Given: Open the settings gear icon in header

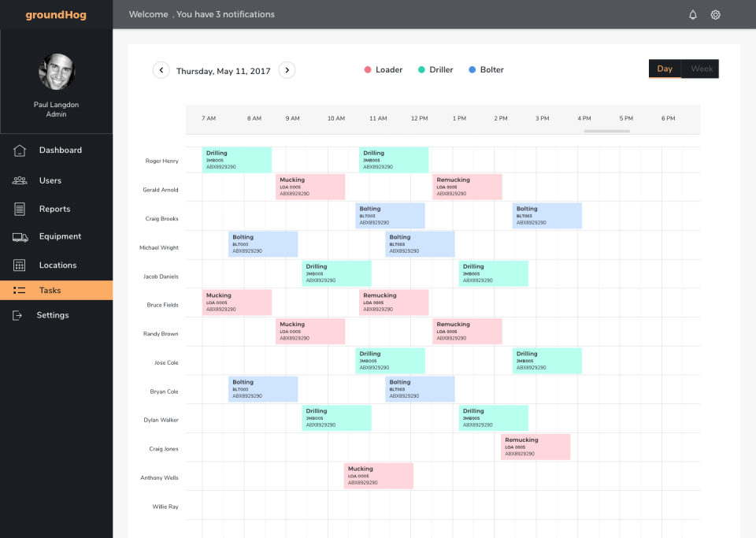Looking at the screenshot, I should pos(716,15).
